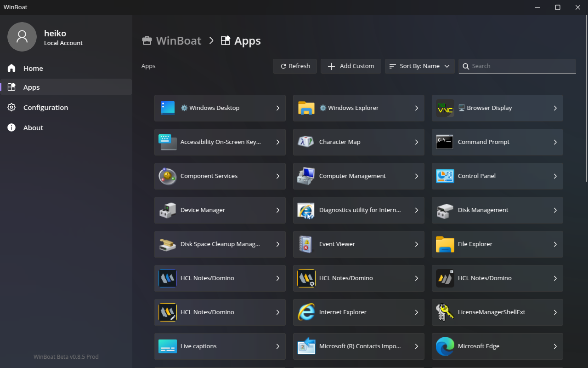The height and width of the screenshot is (368, 588).
Task: Expand the Component Services card chevron
Action: coord(278,176)
